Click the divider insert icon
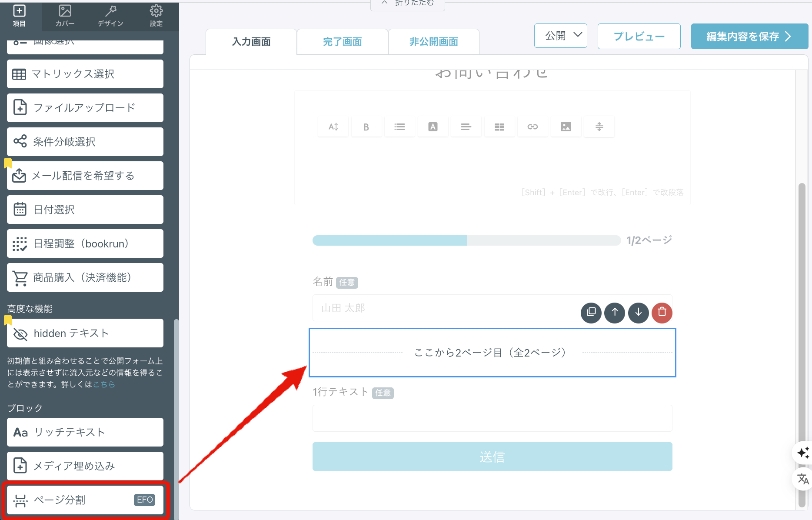The width and height of the screenshot is (812, 520). point(599,127)
